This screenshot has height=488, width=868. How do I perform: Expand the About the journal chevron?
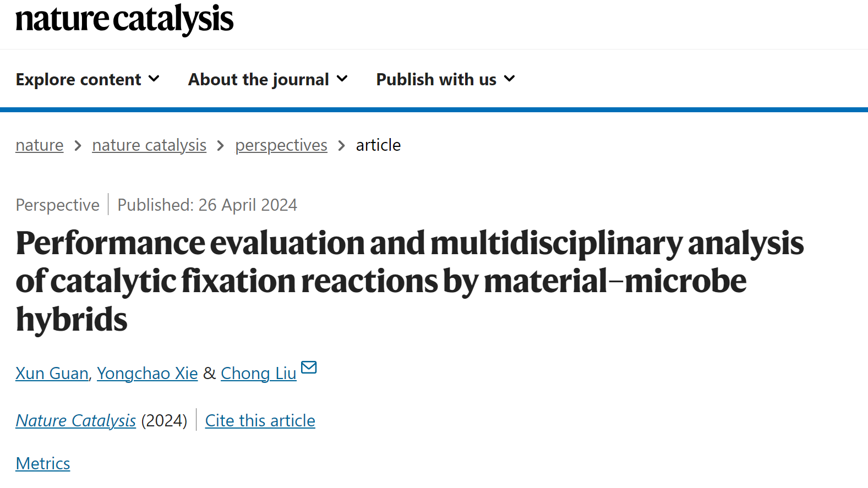(342, 79)
